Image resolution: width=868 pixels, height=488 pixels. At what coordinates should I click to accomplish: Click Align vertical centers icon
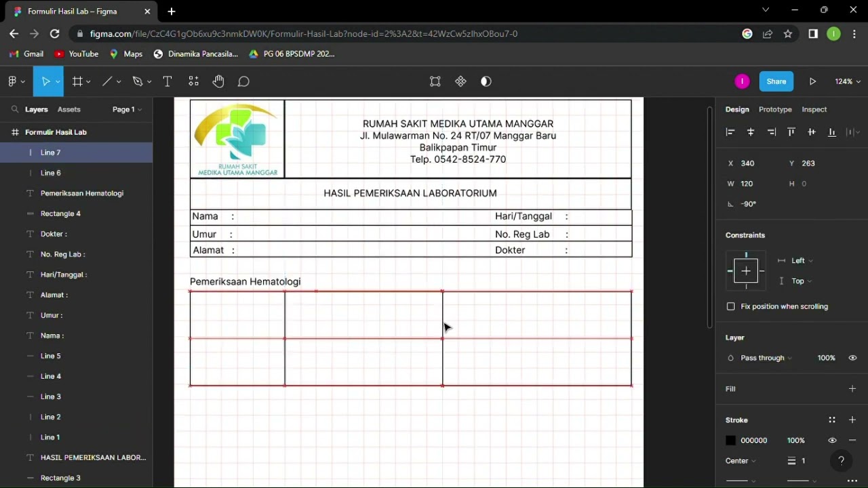pos(812,132)
